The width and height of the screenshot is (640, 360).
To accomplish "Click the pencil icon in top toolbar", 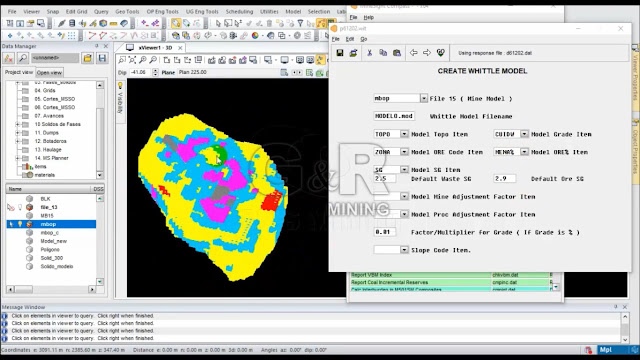I will (62, 23).
